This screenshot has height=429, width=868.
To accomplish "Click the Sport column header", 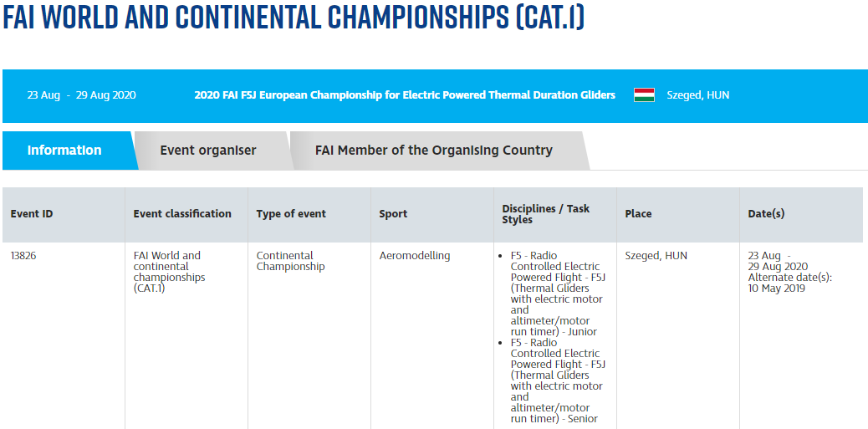I will tap(393, 214).
